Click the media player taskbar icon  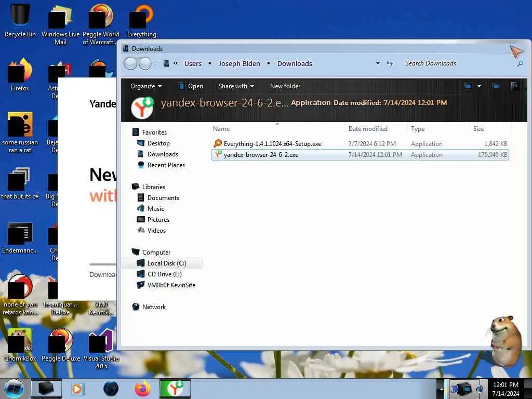pos(77,389)
